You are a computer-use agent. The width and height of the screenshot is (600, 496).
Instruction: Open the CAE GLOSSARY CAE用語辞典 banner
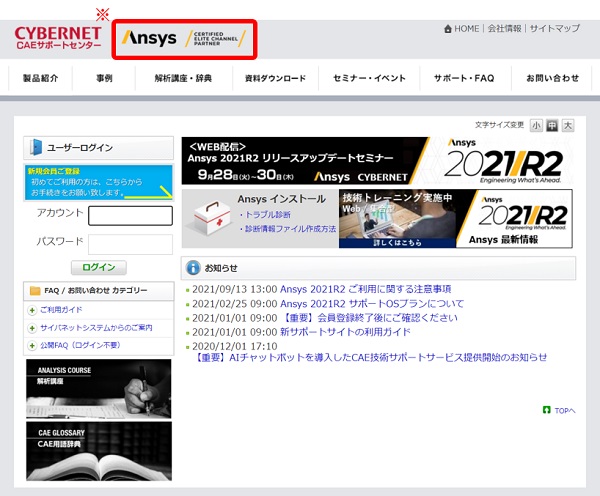coord(99,452)
